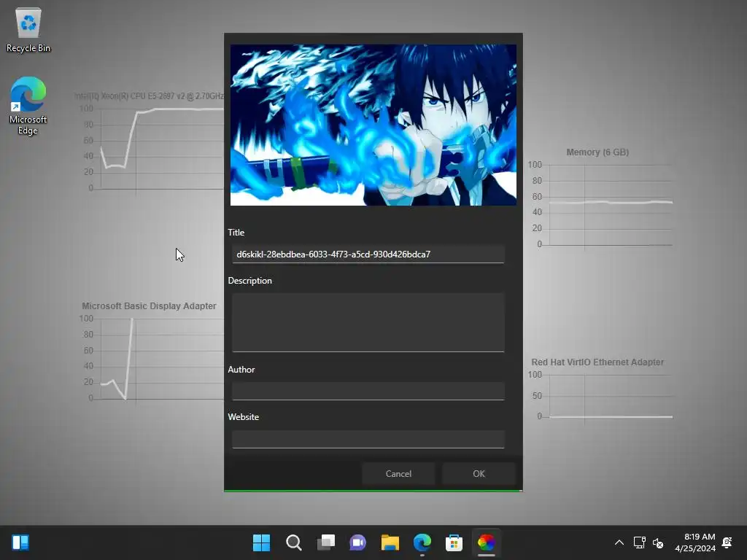Open the muted volume tray icon
Viewport: 747px width, 560px height.
658,542
